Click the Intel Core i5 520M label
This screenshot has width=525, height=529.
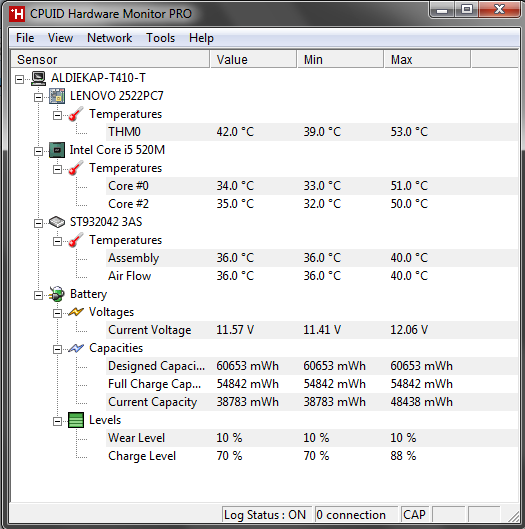pos(117,150)
